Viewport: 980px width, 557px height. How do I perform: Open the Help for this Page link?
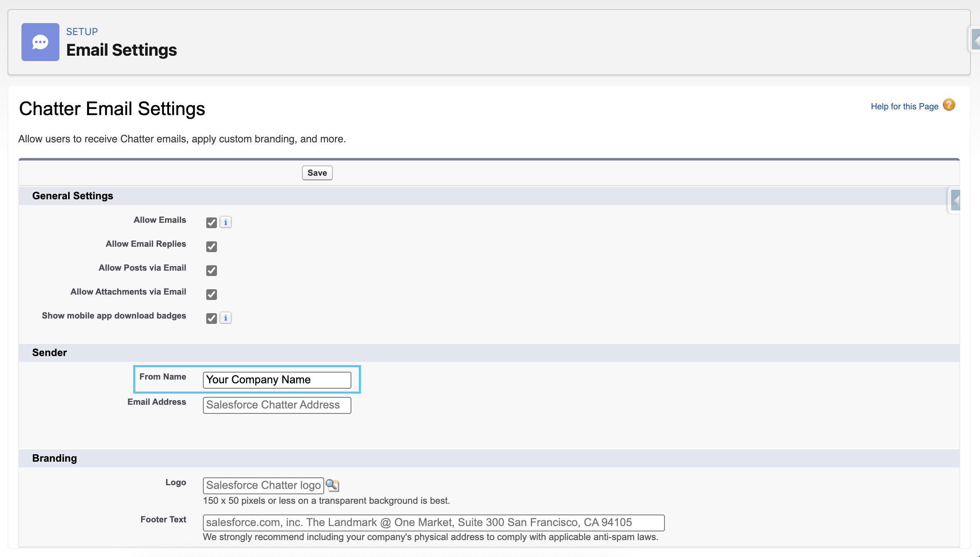point(905,106)
